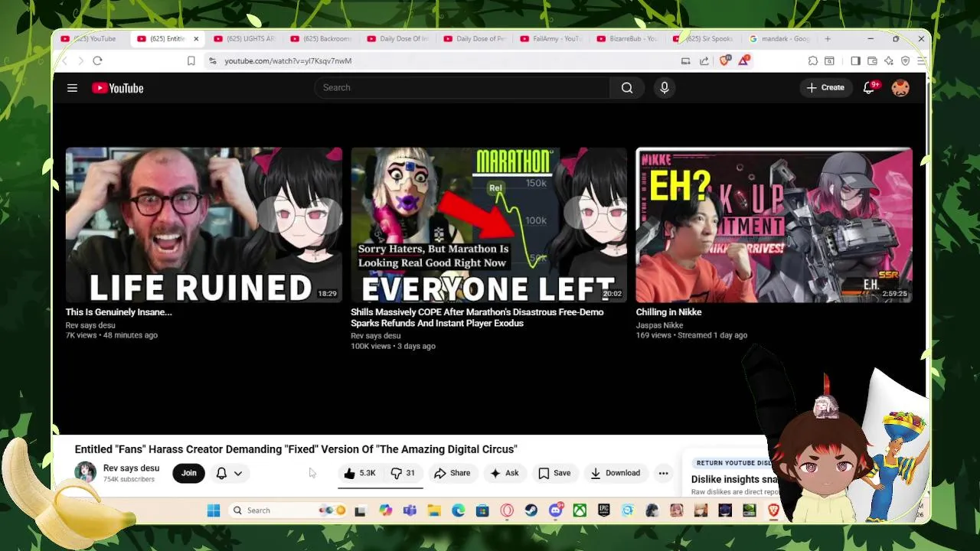This screenshot has width=980, height=551.
Task: Open the browser main menu icon
Action: [x=922, y=60]
